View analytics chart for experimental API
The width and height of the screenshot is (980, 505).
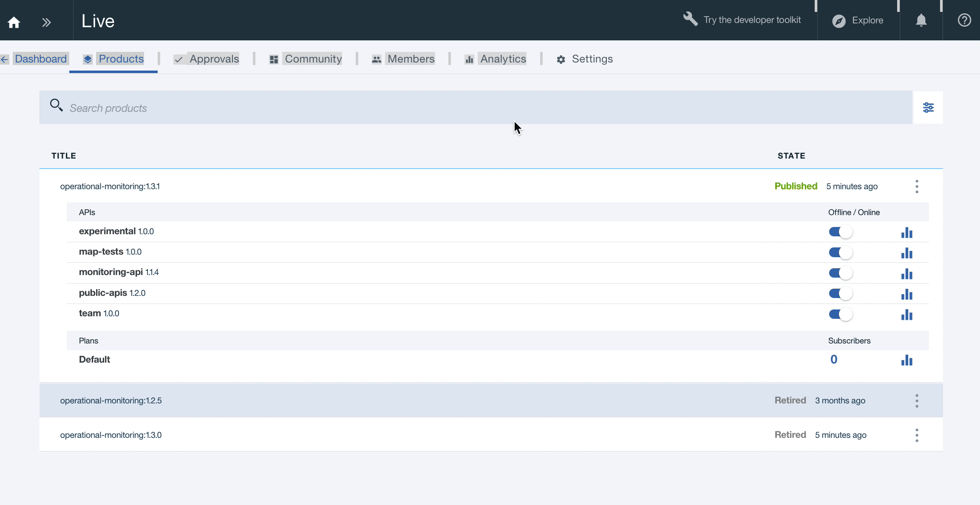coord(906,232)
